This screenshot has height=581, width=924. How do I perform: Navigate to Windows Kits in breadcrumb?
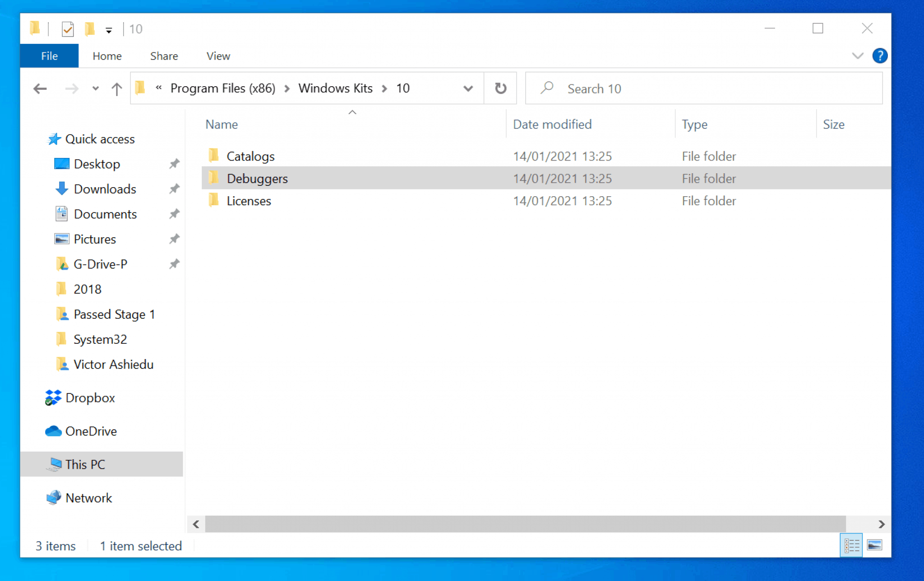click(x=335, y=88)
